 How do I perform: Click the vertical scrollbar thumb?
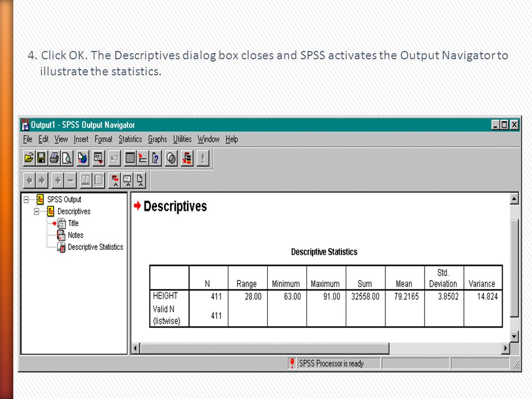click(514, 268)
